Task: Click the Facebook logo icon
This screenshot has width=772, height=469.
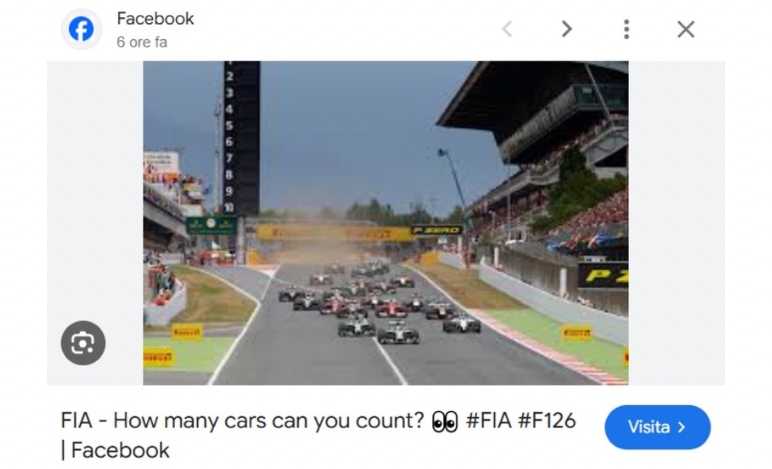Action: point(81,29)
